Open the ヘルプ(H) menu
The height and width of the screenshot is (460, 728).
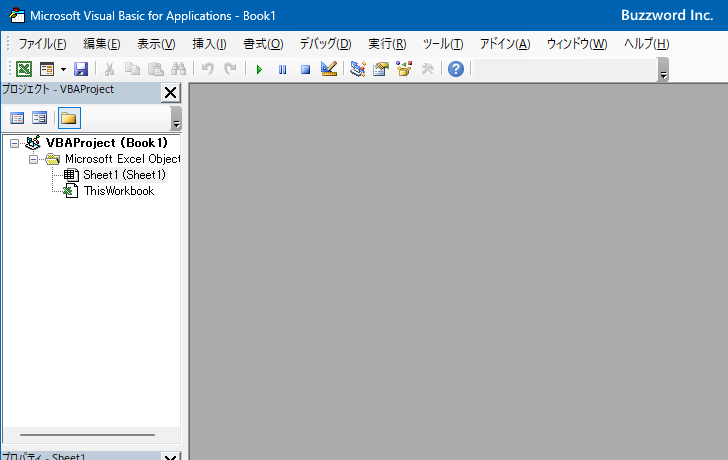pyautogui.click(x=647, y=44)
